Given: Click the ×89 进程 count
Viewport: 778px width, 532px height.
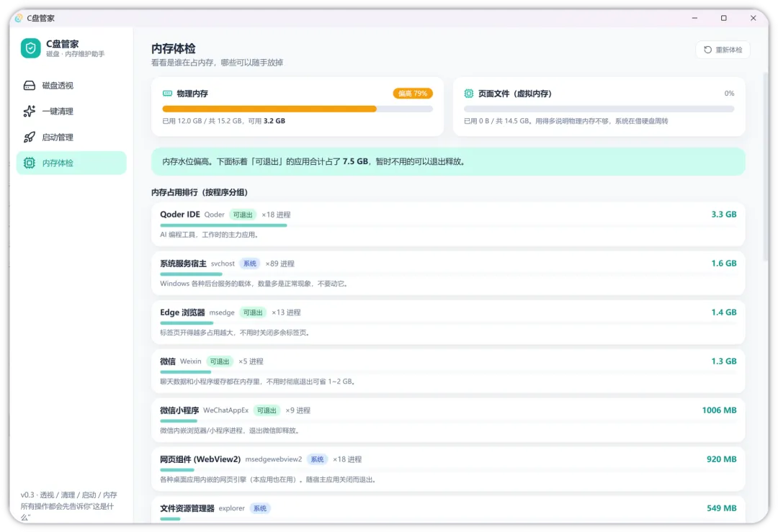Looking at the screenshot, I should [x=280, y=263].
